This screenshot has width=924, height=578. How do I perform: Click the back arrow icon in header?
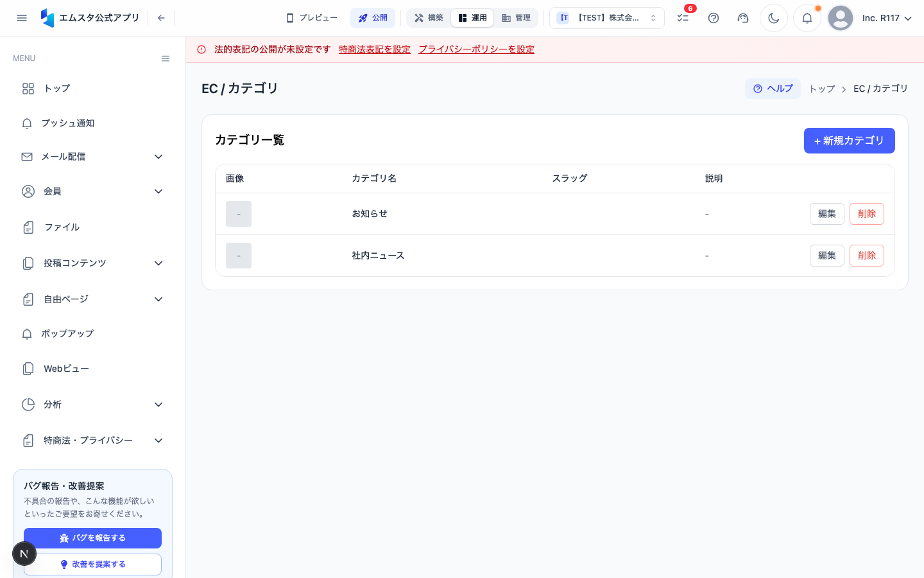point(161,18)
